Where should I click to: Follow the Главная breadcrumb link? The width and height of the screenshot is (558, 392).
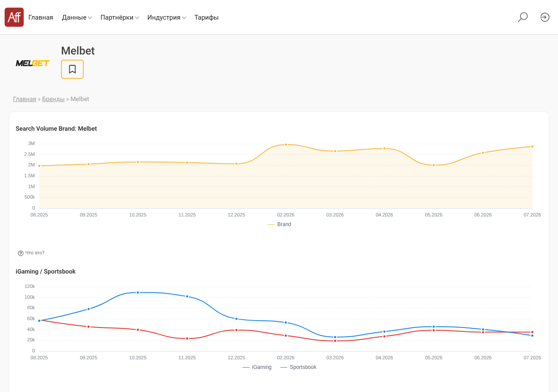(24, 99)
